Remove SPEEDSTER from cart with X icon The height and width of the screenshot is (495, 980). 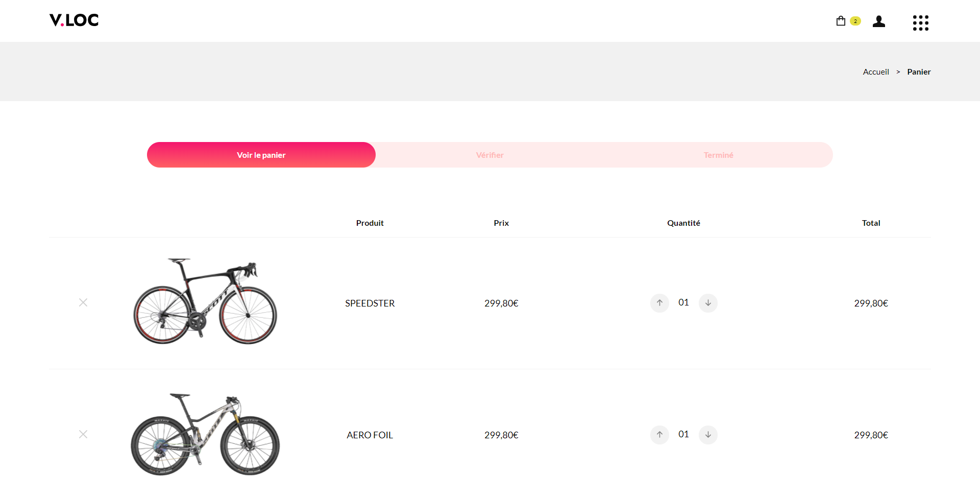83,302
